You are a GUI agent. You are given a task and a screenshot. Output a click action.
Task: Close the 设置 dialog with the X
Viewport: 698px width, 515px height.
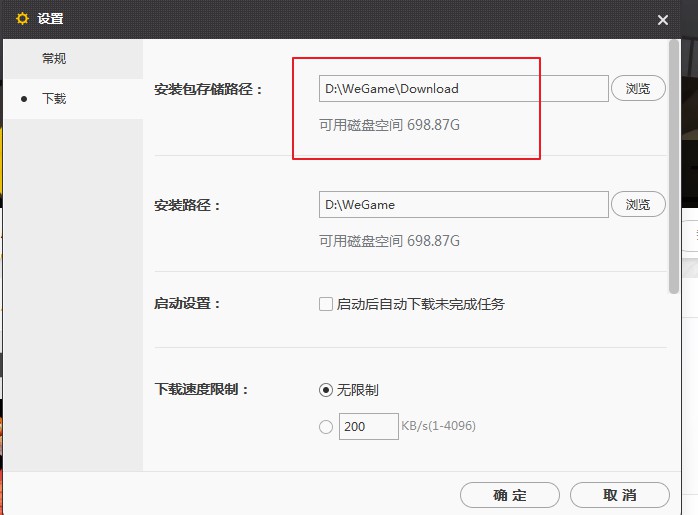tap(663, 20)
